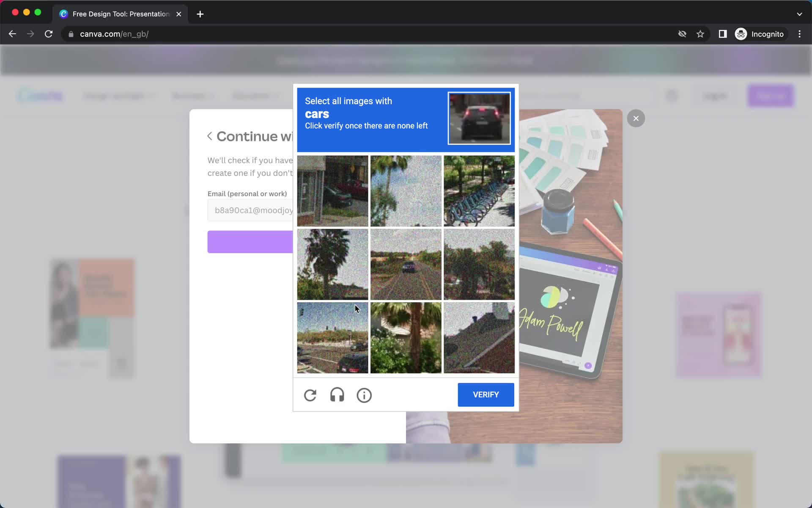The width and height of the screenshot is (812, 508).
Task: Switch to the audio captcha challenge
Action: point(337,395)
